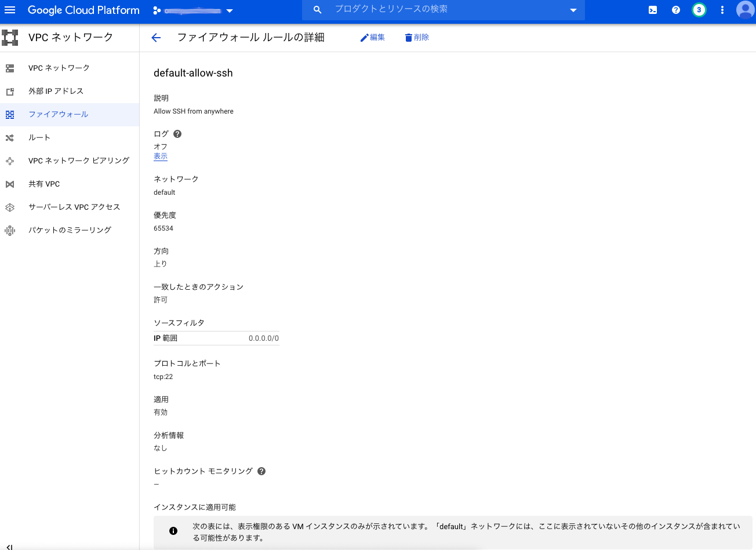Click the help question mark next to ログ
756x550 pixels.
(177, 133)
